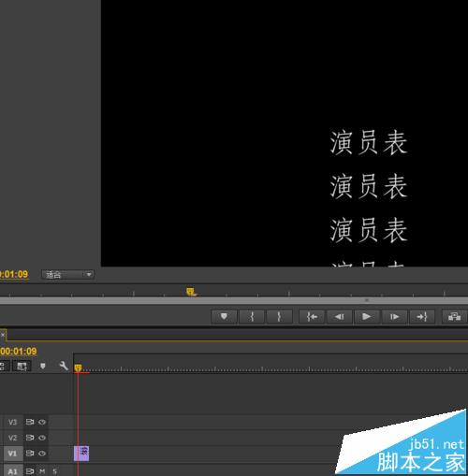Click the program monitor playhead marker

pos(190,292)
